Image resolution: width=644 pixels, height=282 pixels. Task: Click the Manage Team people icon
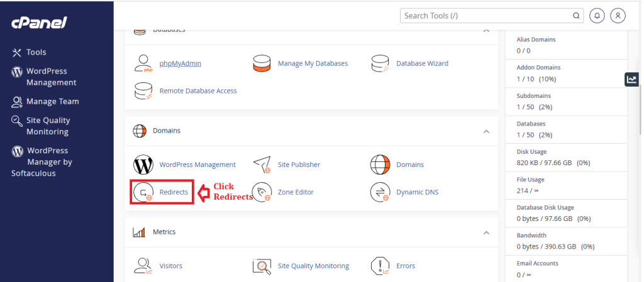(x=17, y=102)
